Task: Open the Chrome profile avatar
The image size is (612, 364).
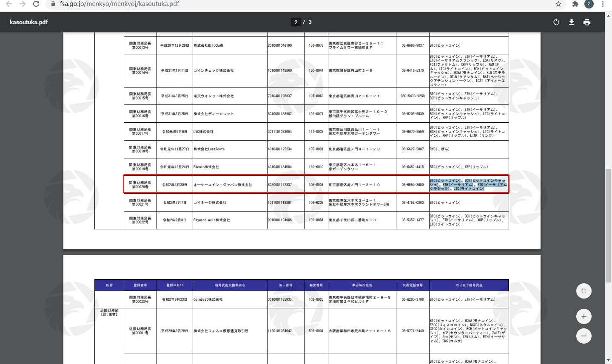Action: (x=589, y=4)
